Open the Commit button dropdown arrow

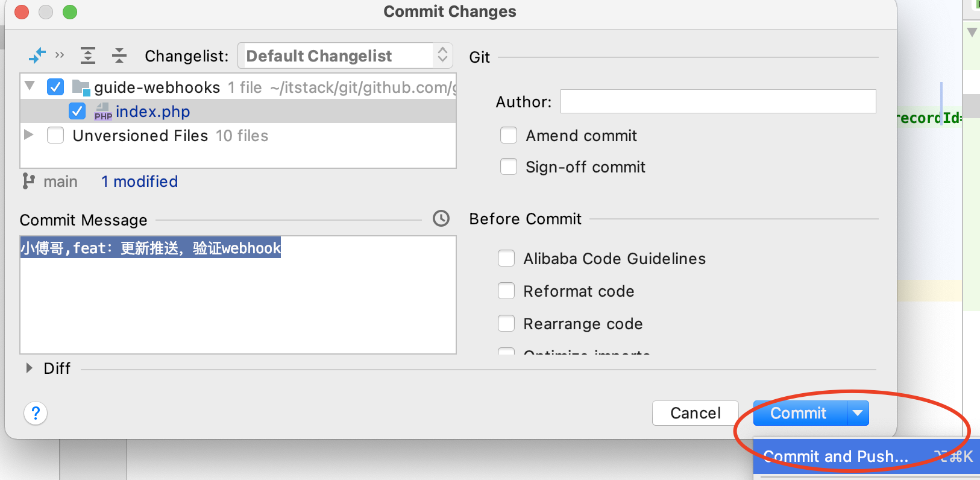pyautogui.click(x=858, y=413)
